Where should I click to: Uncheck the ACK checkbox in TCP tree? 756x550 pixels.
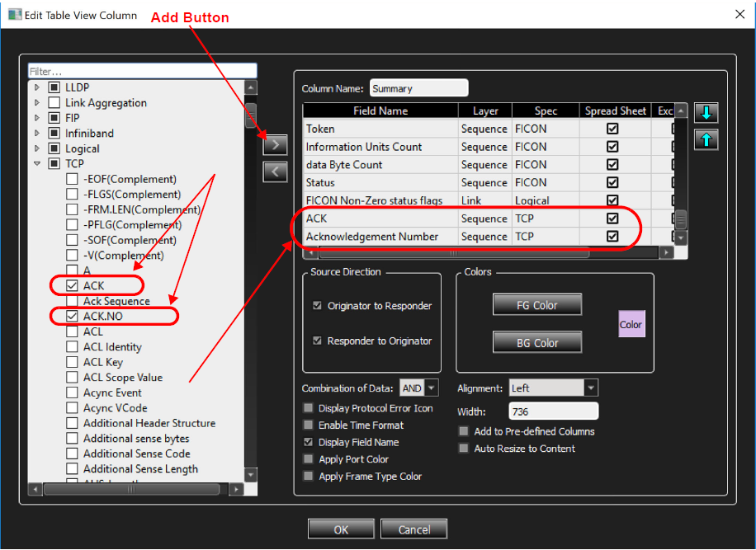click(x=72, y=285)
